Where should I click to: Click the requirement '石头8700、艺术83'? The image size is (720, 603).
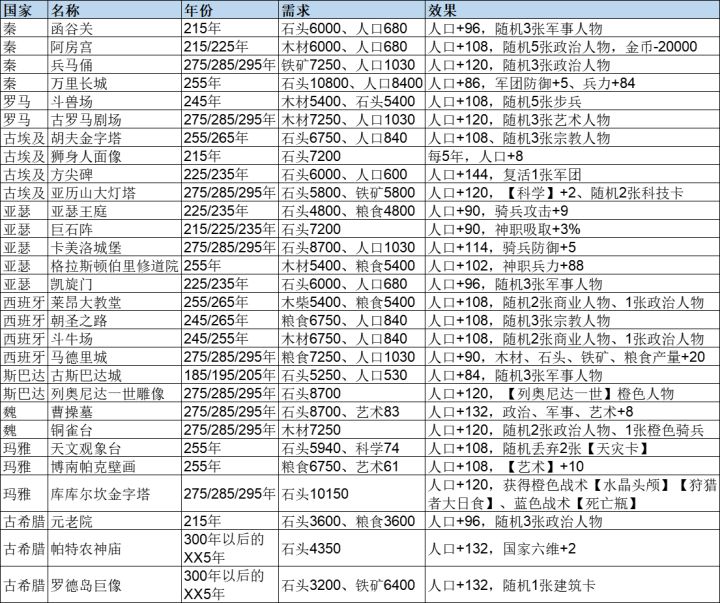coord(352,412)
